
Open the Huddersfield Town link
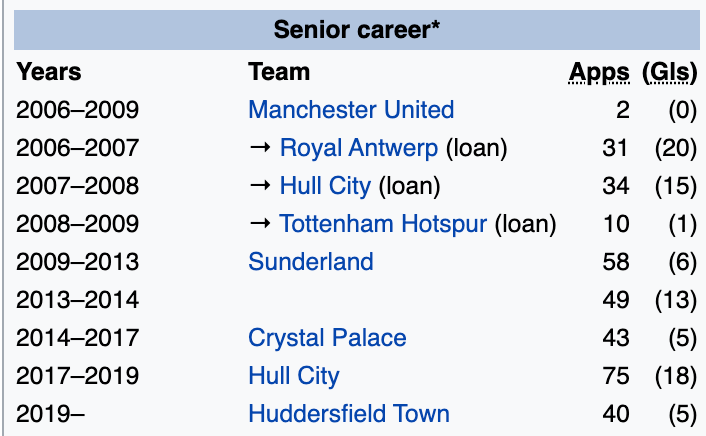[x=348, y=414]
